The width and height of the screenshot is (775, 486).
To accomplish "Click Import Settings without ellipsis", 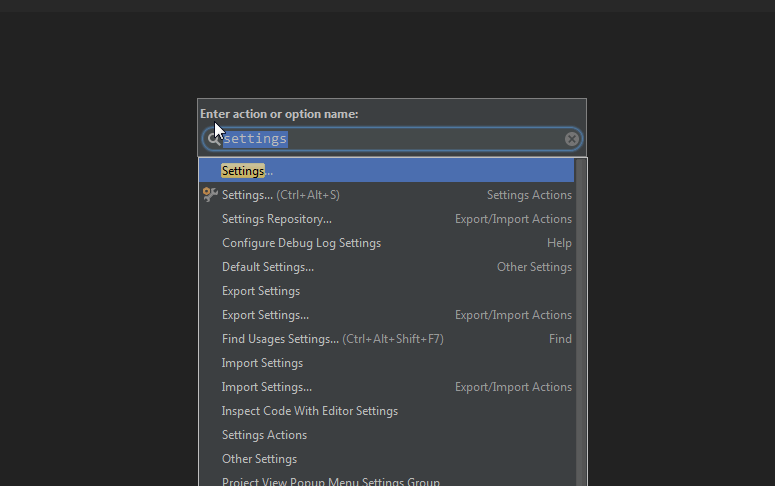I will click(x=387, y=363).
